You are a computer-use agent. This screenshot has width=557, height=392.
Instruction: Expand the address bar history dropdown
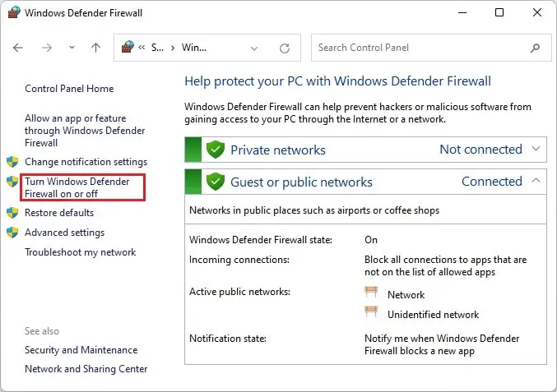[x=254, y=48]
